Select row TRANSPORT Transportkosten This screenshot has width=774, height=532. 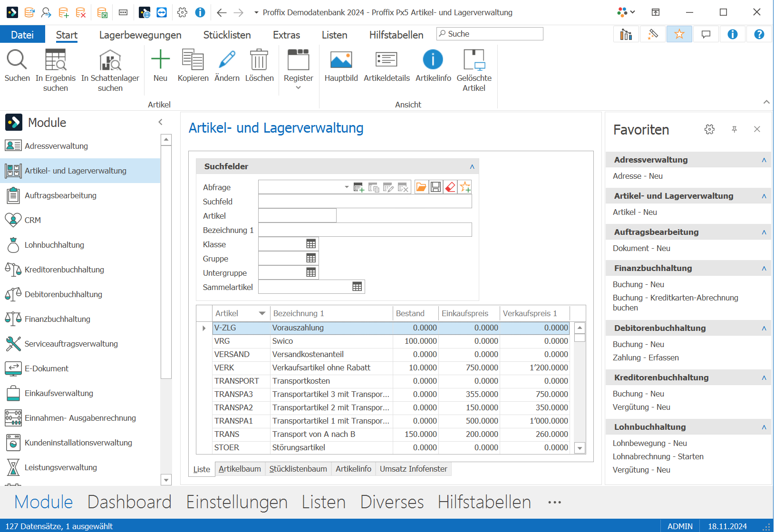click(391, 381)
